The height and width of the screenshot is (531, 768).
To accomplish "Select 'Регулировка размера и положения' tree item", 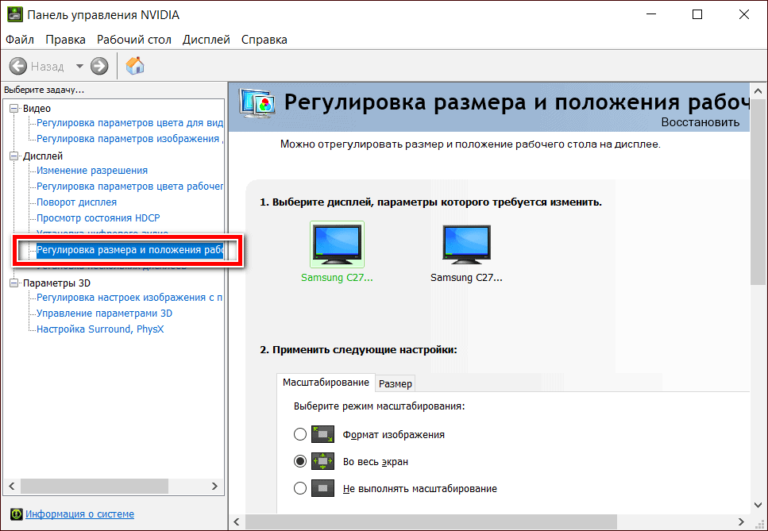I will click(130, 250).
